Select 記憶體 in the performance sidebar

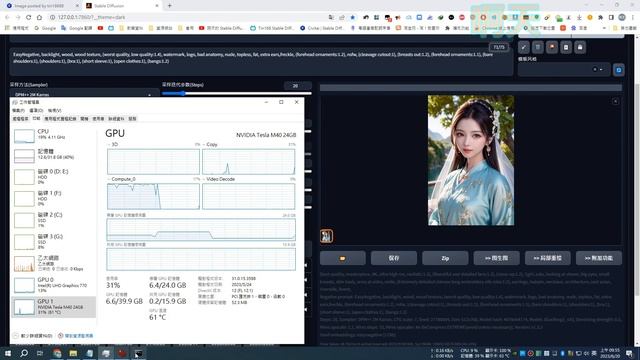coord(53,155)
